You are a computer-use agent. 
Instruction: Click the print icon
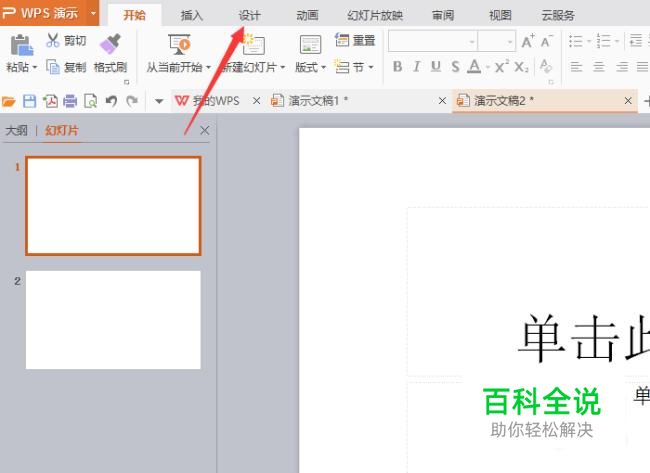pos(70,101)
